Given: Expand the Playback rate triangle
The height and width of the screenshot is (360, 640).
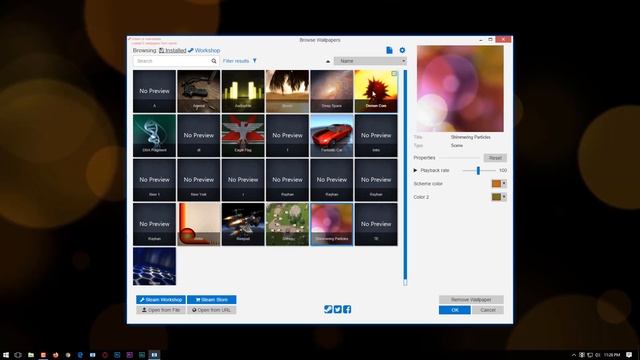Looking at the screenshot, I should [415, 170].
